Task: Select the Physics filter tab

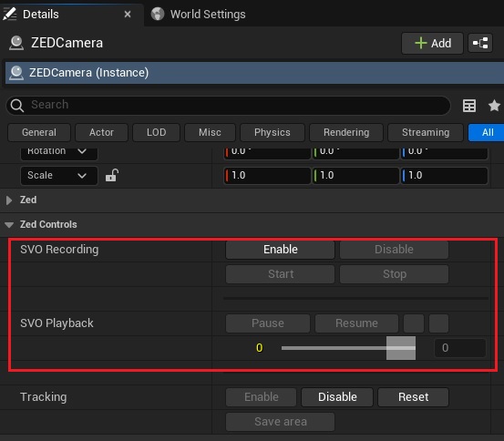Action: click(x=273, y=132)
